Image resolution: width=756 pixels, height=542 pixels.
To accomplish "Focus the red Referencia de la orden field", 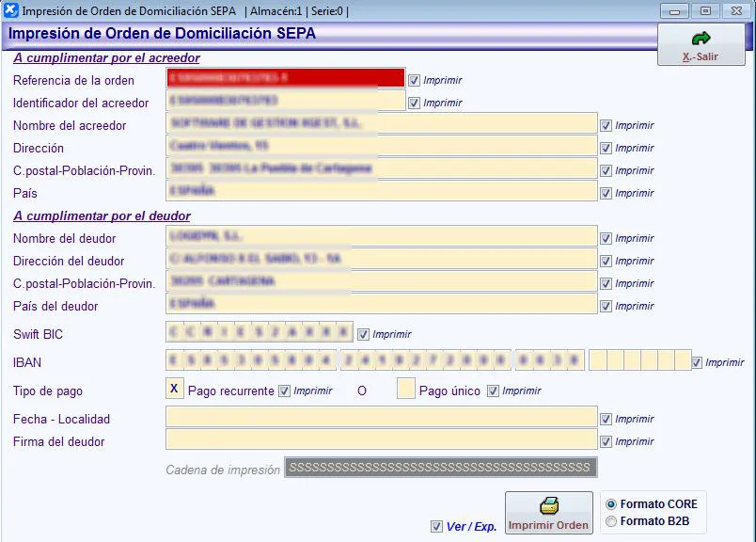I will point(285,78).
